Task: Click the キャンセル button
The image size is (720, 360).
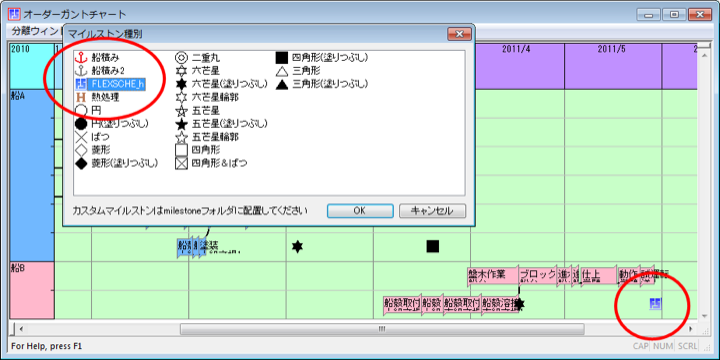Action: [433, 211]
